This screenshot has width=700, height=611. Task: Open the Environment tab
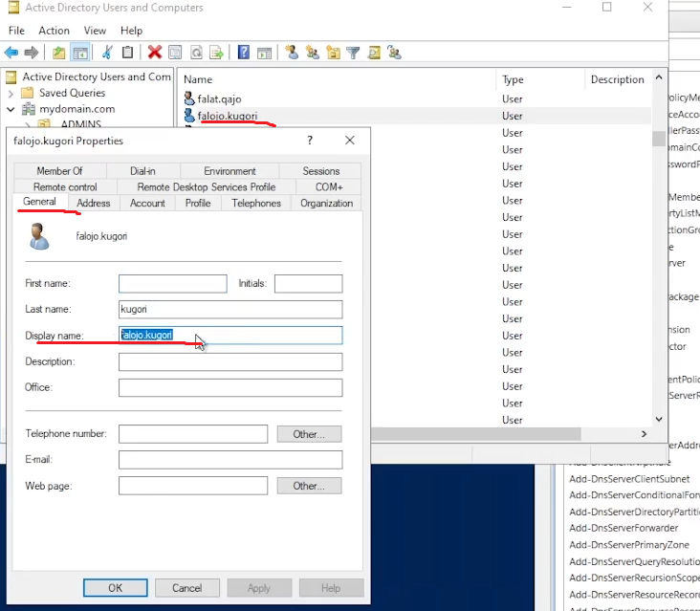(x=230, y=171)
